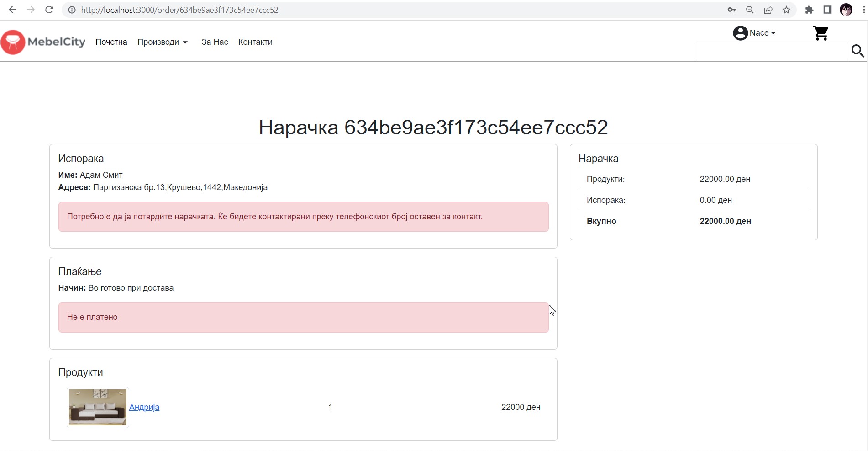Navigate to Контакти page
The height and width of the screenshot is (451, 868).
255,42
